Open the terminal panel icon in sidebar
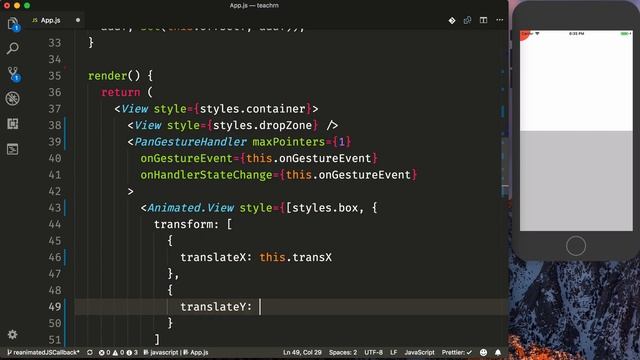This screenshot has width=640, height=360. tap(13, 149)
